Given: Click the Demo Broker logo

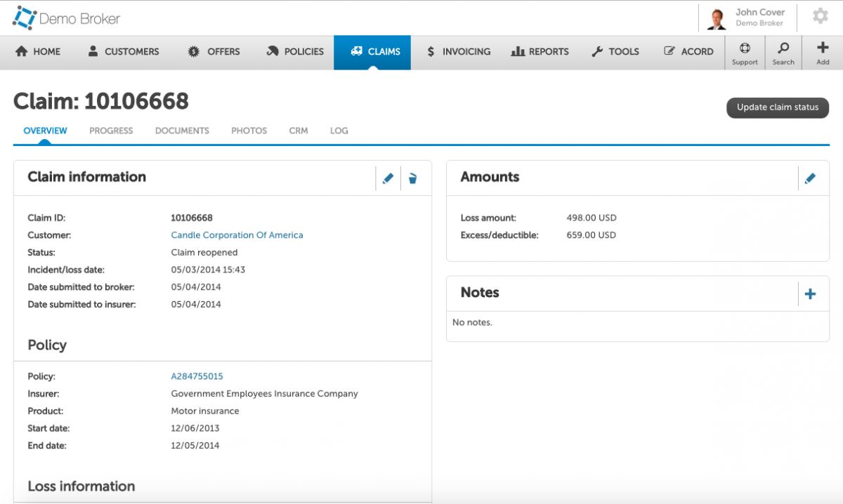Looking at the screenshot, I should [65, 18].
